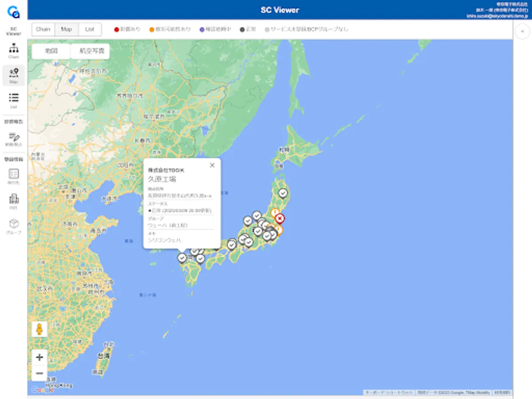
Task: Click the northernmost gray check marker in Tohoku
Action: coord(283,193)
